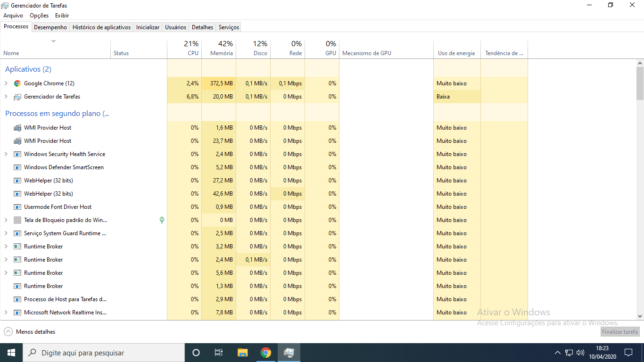Switch to the Usuários tab
Viewport: 644px width, 362px height.
pos(175,27)
